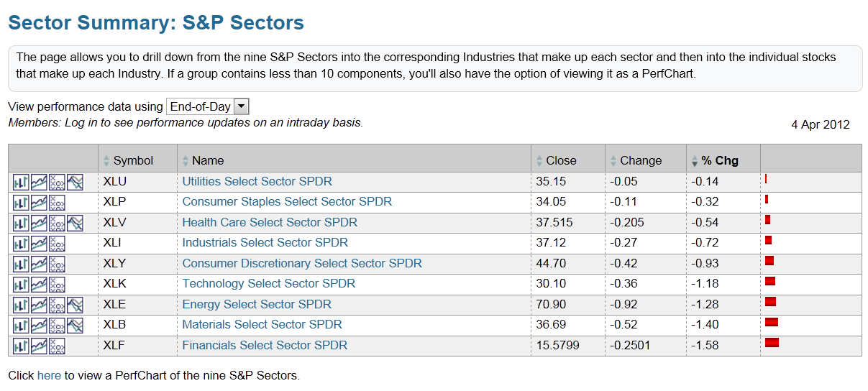Click the Point & Figure icon for XLE
868x391 pixels.
57,304
